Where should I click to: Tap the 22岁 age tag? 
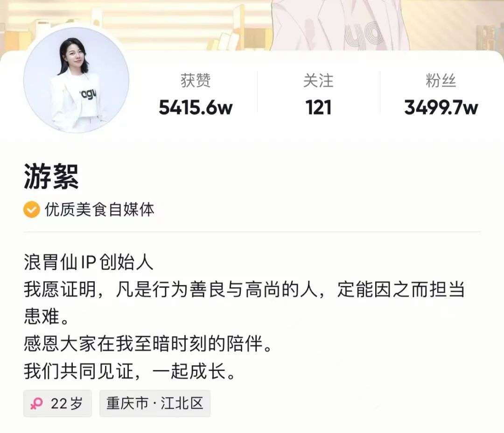tap(57, 404)
